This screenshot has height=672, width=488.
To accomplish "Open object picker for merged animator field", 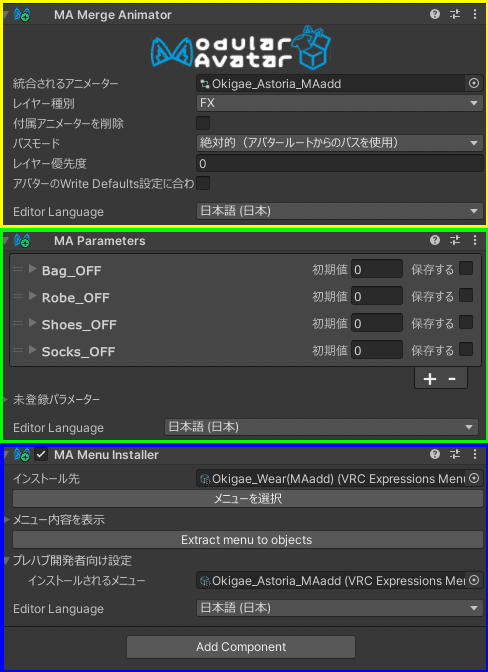I will [474, 84].
